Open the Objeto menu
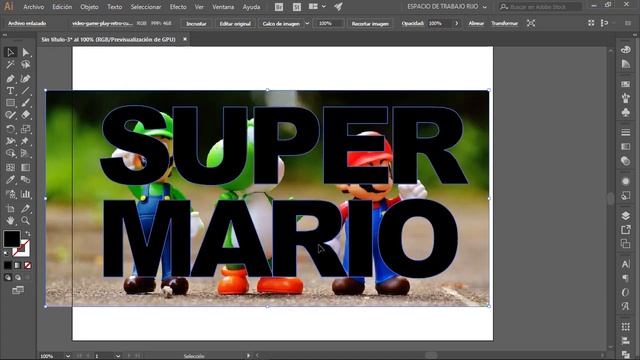640x360 pixels. 89,7
